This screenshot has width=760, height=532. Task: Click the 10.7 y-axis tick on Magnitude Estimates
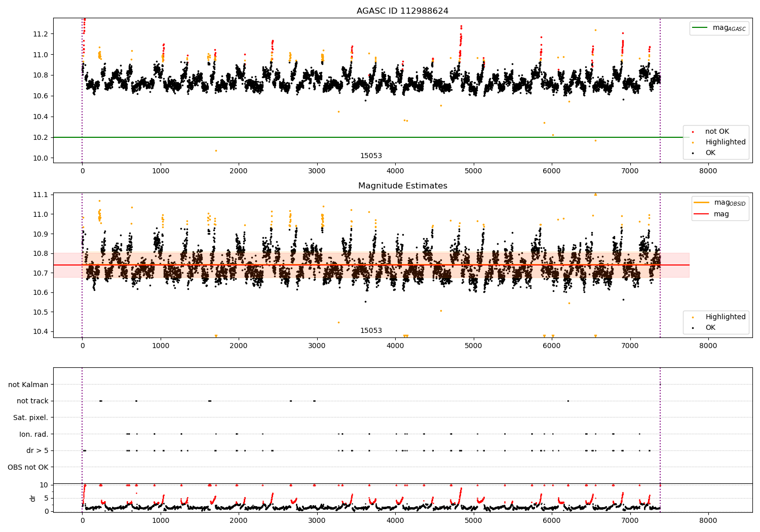pyautogui.click(x=40, y=273)
